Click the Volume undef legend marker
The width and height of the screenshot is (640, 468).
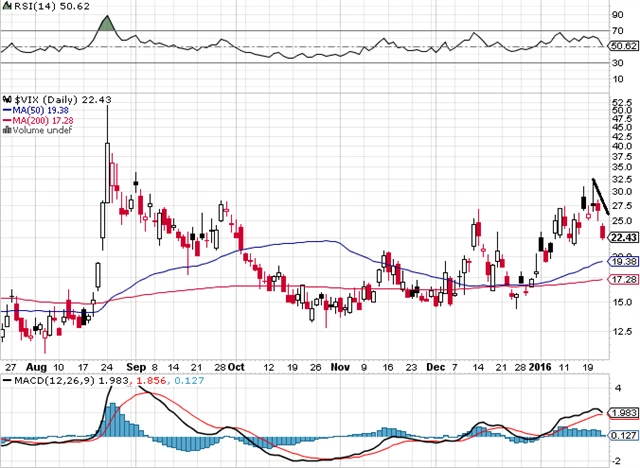[x=8, y=130]
